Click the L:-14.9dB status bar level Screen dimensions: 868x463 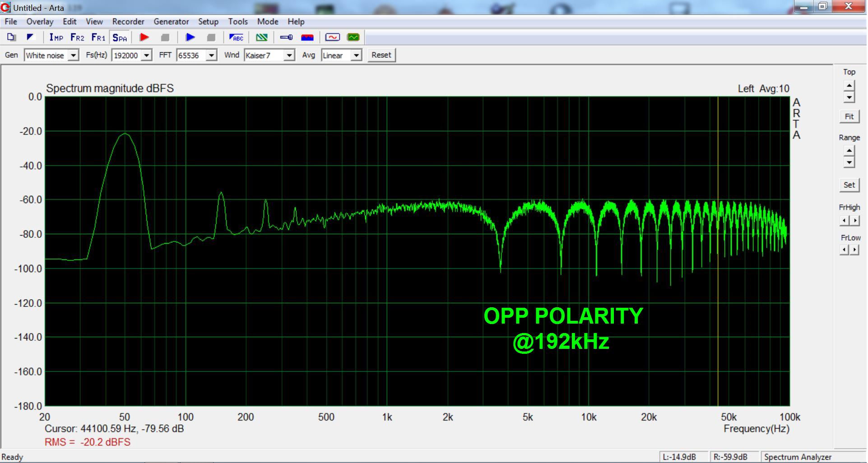tap(679, 457)
